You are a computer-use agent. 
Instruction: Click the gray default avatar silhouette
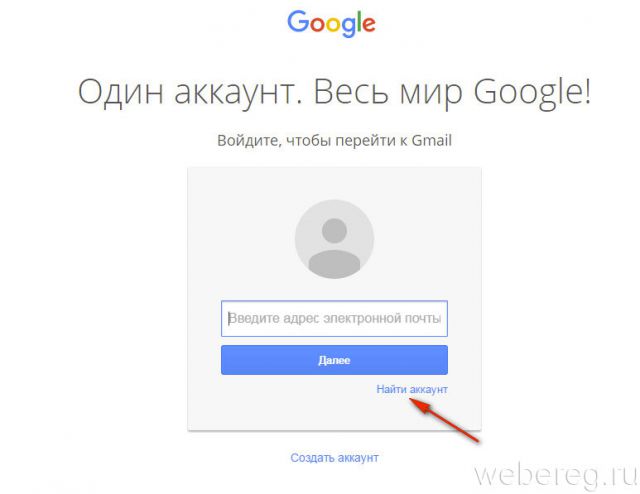tap(334, 239)
